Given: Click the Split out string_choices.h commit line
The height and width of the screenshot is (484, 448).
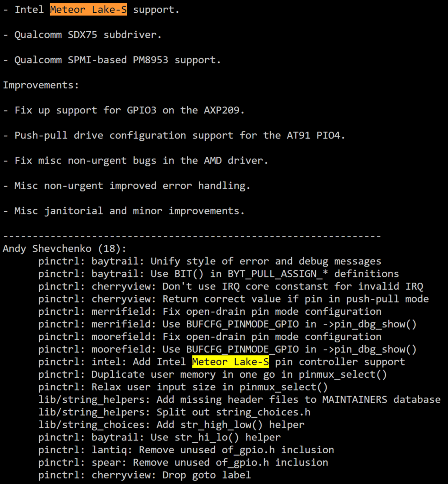Looking at the screenshot, I should 174,412.
